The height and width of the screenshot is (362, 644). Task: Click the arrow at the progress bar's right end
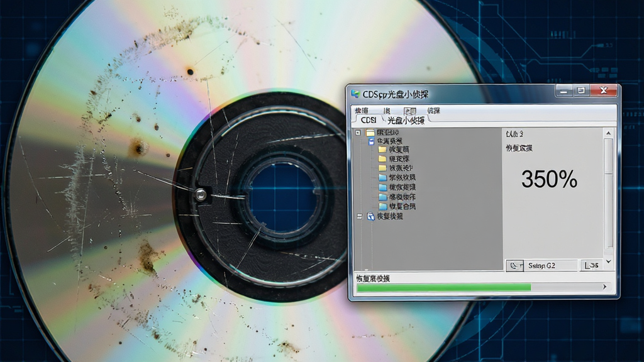[x=604, y=287]
